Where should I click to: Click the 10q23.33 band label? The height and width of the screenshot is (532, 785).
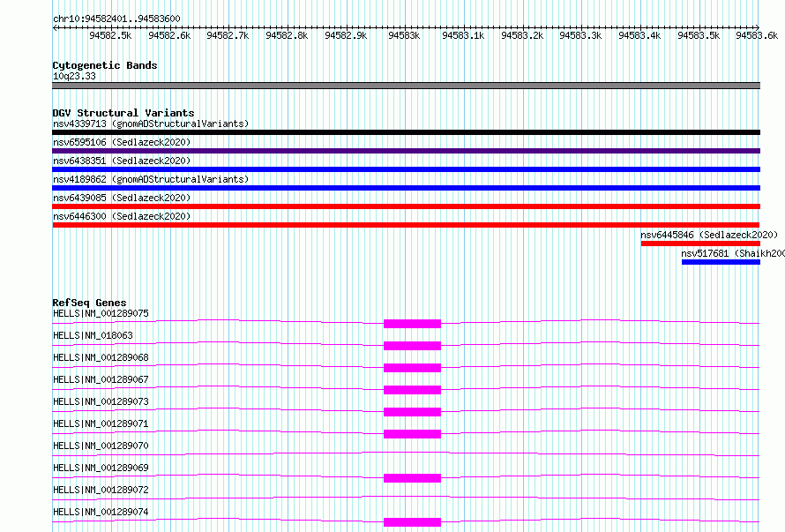point(74,76)
